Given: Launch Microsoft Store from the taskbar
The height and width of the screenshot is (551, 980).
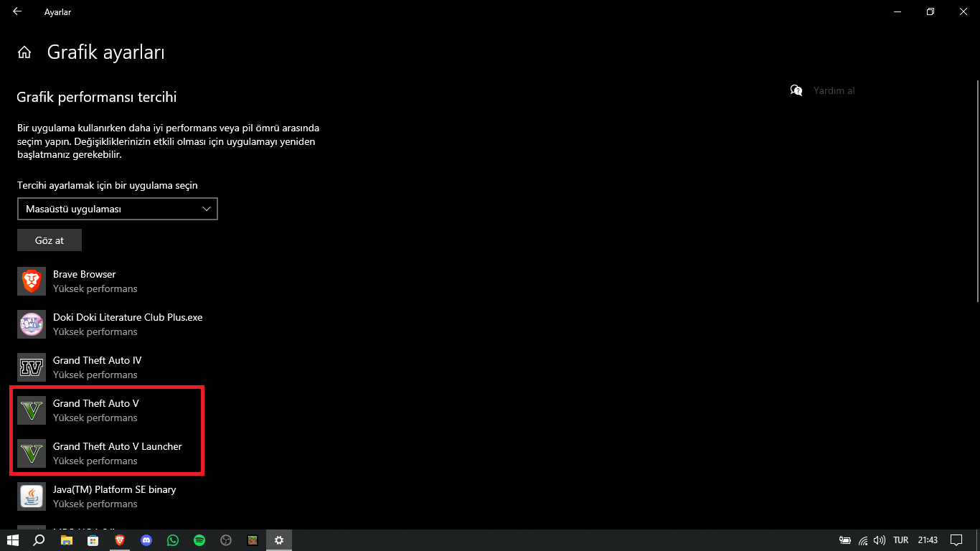Looking at the screenshot, I should [x=93, y=540].
